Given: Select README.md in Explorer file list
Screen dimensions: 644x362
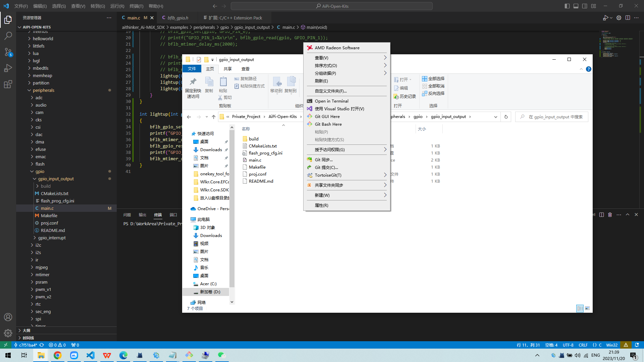Looking at the screenshot, I should click(x=257, y=181).
